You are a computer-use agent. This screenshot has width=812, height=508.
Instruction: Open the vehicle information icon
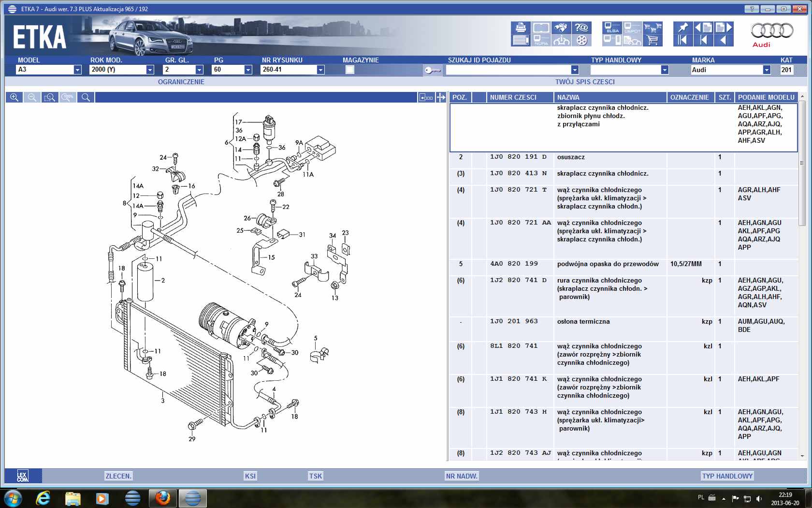tap(561, 40)
